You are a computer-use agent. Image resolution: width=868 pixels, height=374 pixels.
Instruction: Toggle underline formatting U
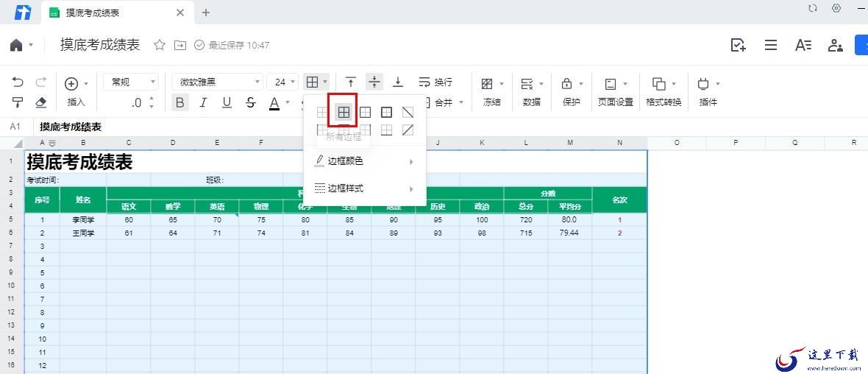(x=227, y=102)
